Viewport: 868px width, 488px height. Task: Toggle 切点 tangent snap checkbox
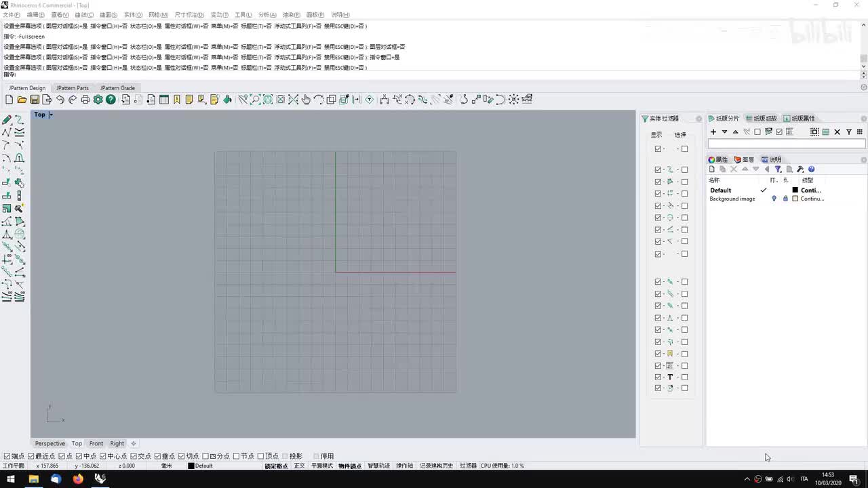182,456
